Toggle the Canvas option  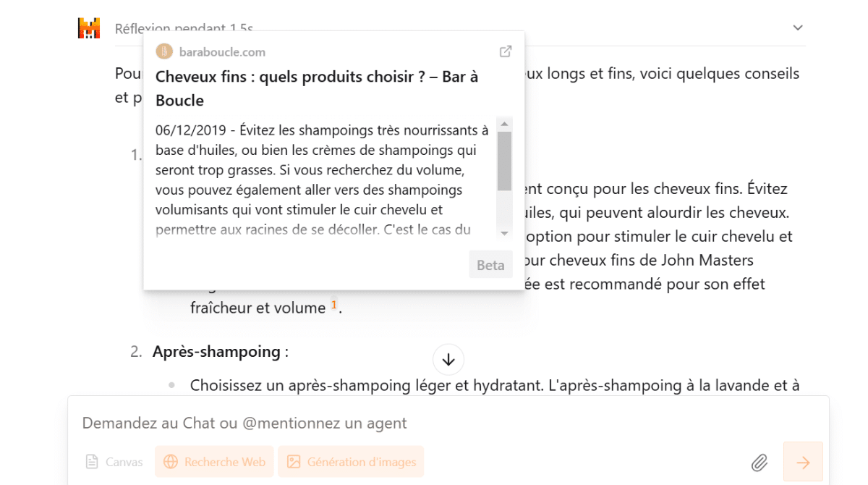(x=114, y=461)
